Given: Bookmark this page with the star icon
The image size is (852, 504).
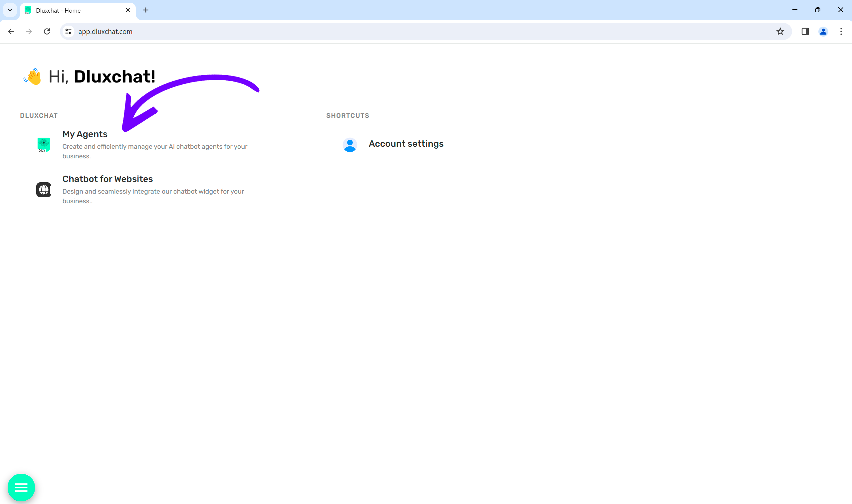Looking at the screenshot, I should tap(780, 32).
